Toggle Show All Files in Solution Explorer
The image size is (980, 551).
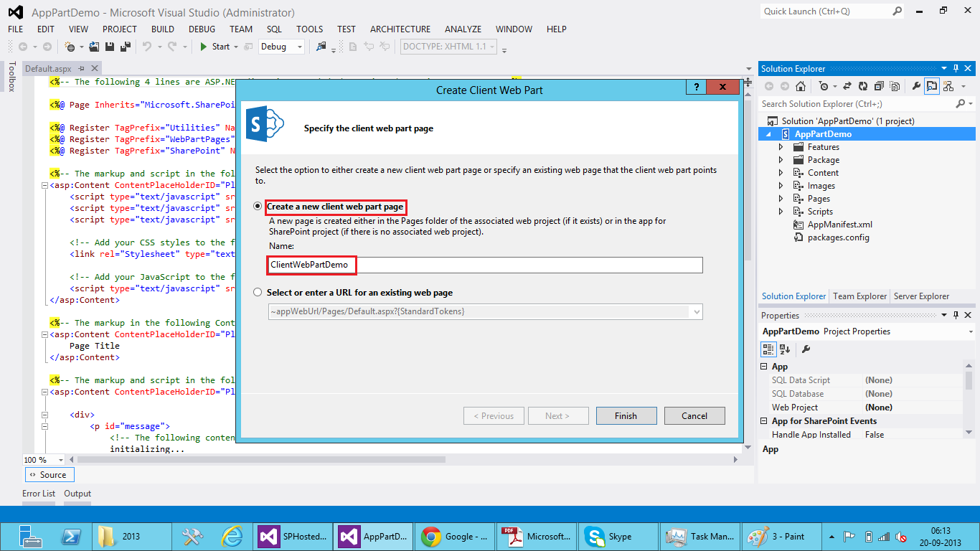(x=895, y=85)
